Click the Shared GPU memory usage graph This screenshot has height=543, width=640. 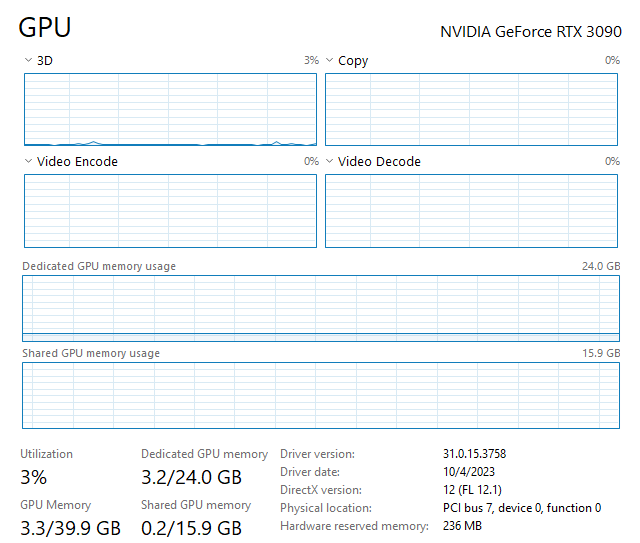click(321, 395)
